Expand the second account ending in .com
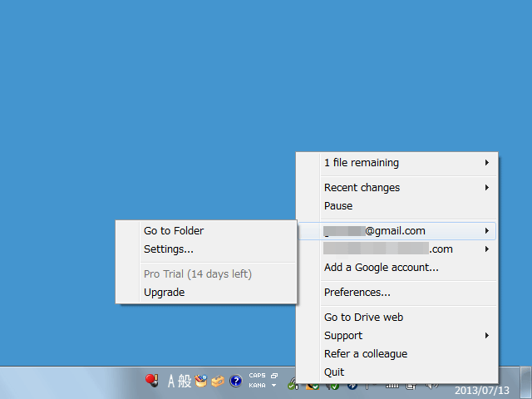Screen dimensions: 532x399 point(397,249)
